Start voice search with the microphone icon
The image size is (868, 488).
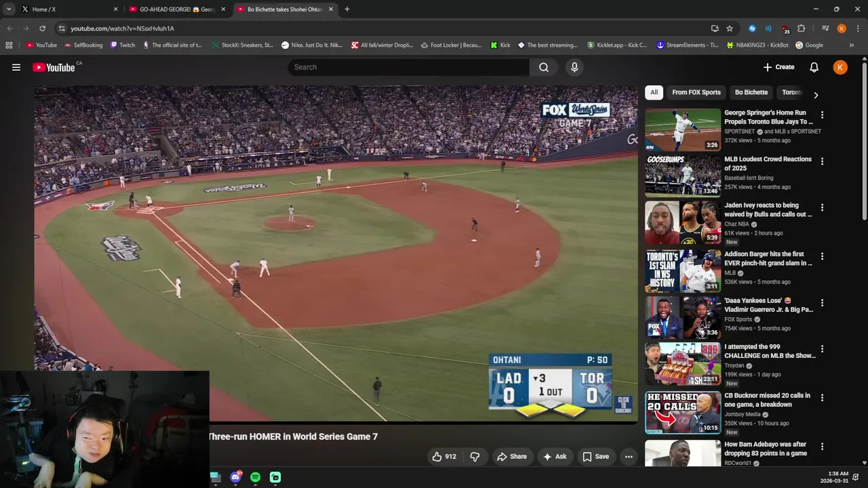[x=574, y=67]
